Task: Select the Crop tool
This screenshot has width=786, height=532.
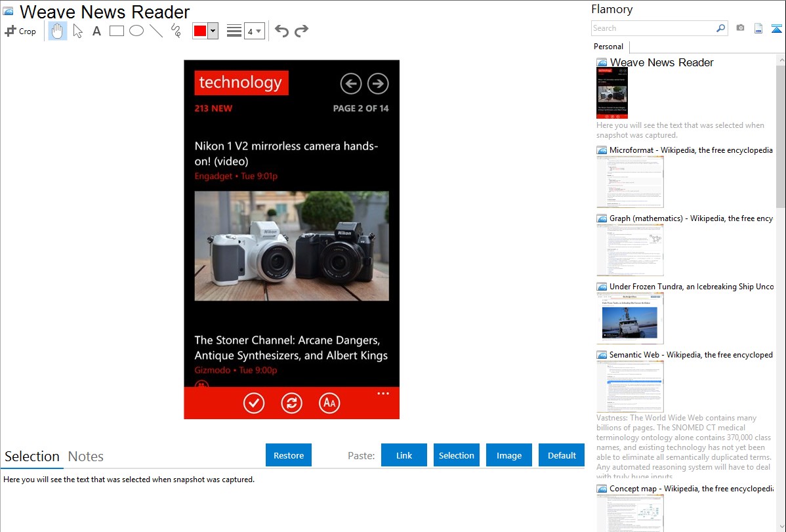Action: [x=20, y=31]
